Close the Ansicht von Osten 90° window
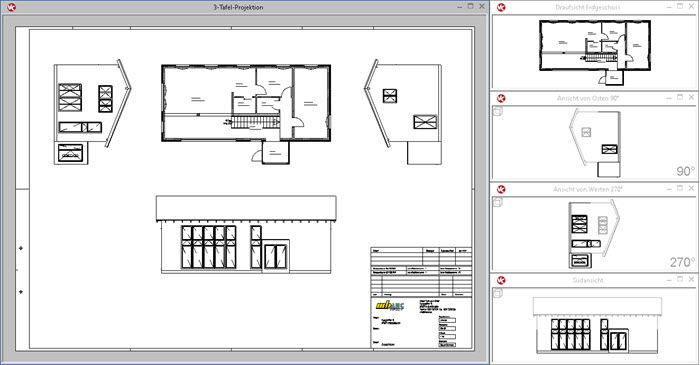 [691, 97]
